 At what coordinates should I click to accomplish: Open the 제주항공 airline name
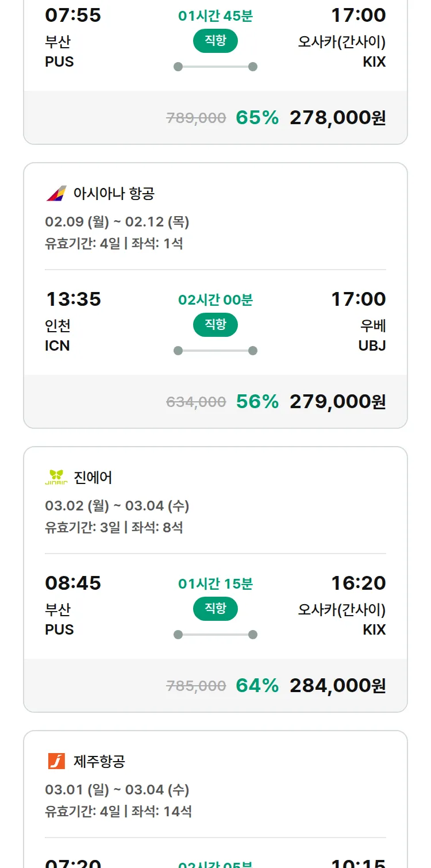tap(99, 762)
